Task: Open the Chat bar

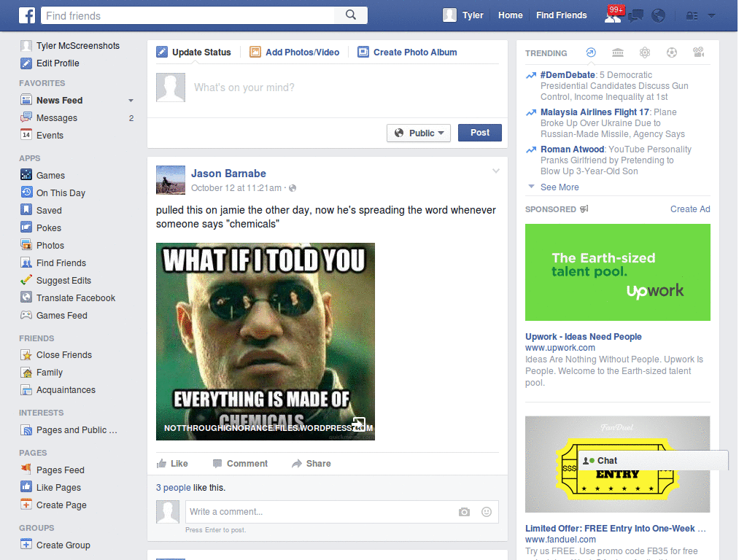Action: coord(653,461)
